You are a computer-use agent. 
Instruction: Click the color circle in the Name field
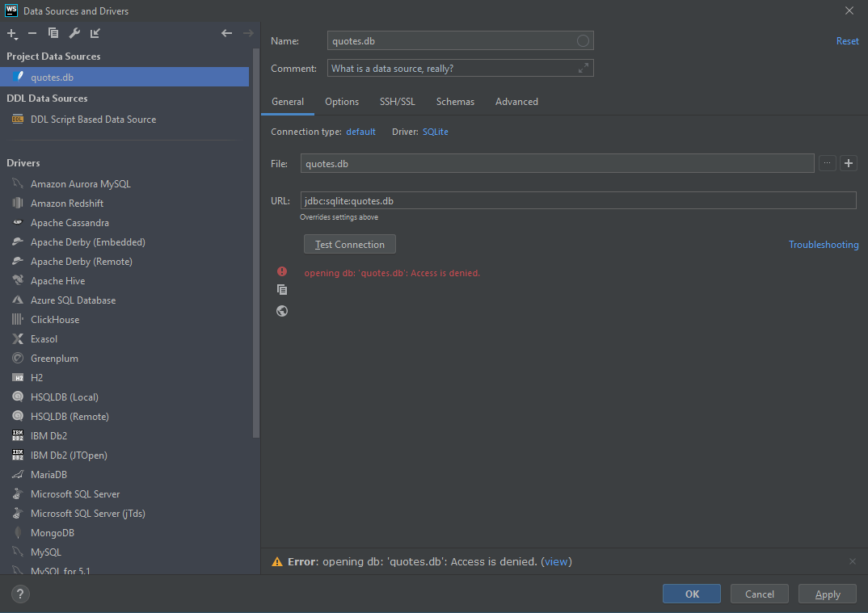pyautogui.click(x=583, y=41)
